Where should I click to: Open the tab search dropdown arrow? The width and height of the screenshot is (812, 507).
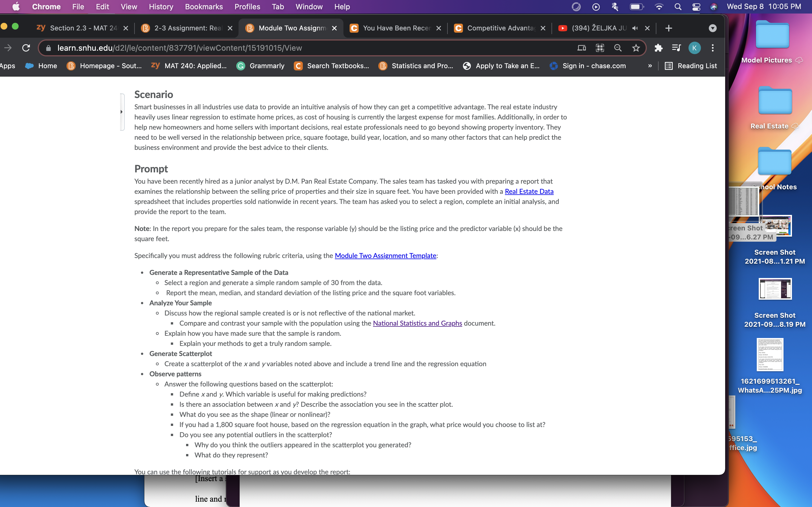click(712, 28)
